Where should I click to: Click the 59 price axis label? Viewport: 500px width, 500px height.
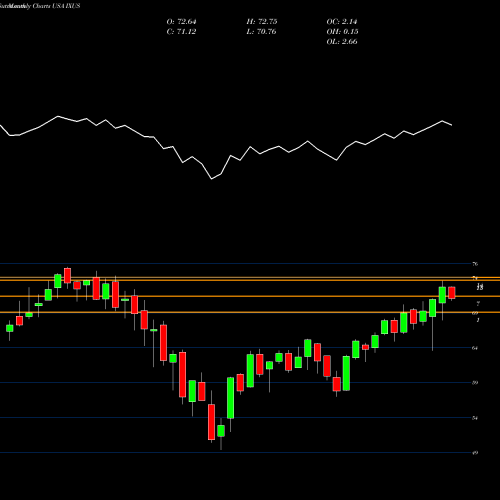(x=475, y=383)
